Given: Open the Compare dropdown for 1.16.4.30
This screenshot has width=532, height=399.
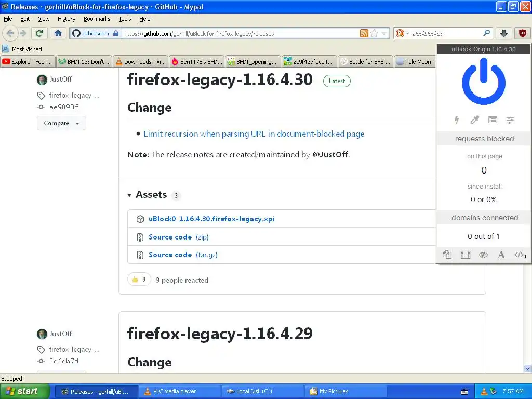Looking at the screenshot, I should [x=61, y=123].
